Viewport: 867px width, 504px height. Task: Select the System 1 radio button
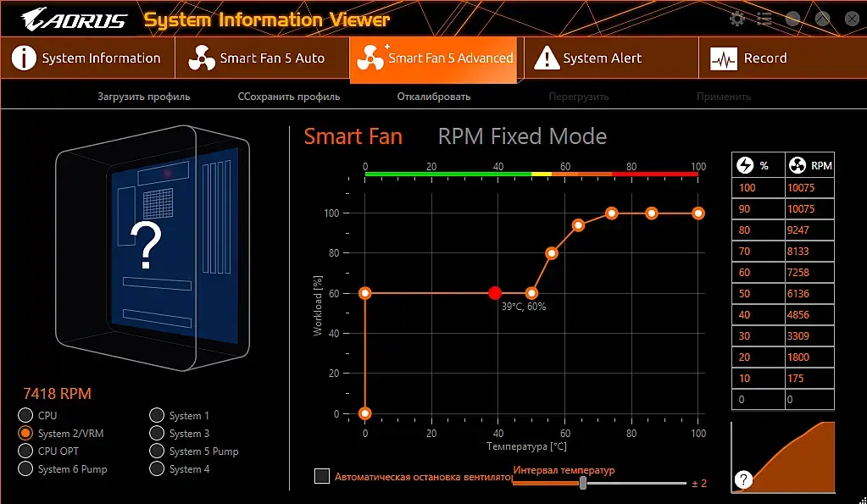[x=157, y=415]
